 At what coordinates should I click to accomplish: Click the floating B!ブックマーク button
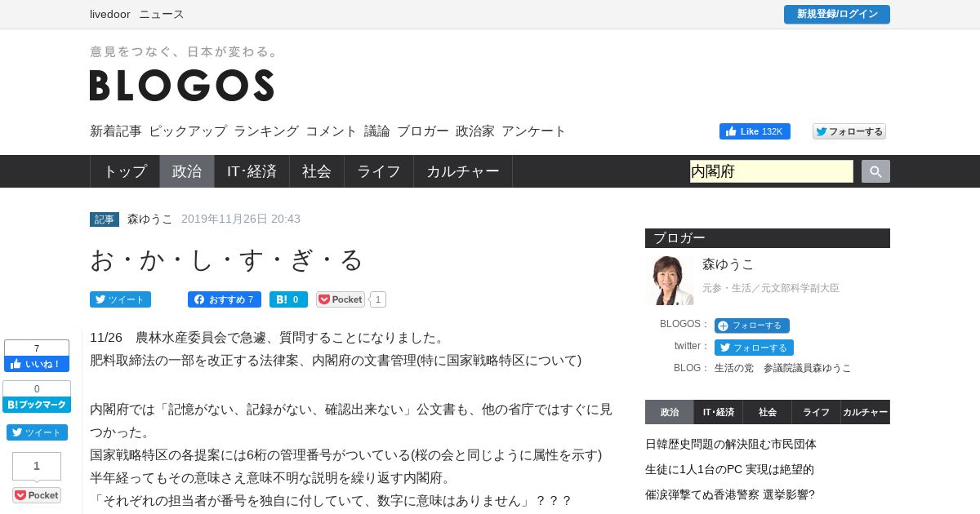(x=37, y=405)
